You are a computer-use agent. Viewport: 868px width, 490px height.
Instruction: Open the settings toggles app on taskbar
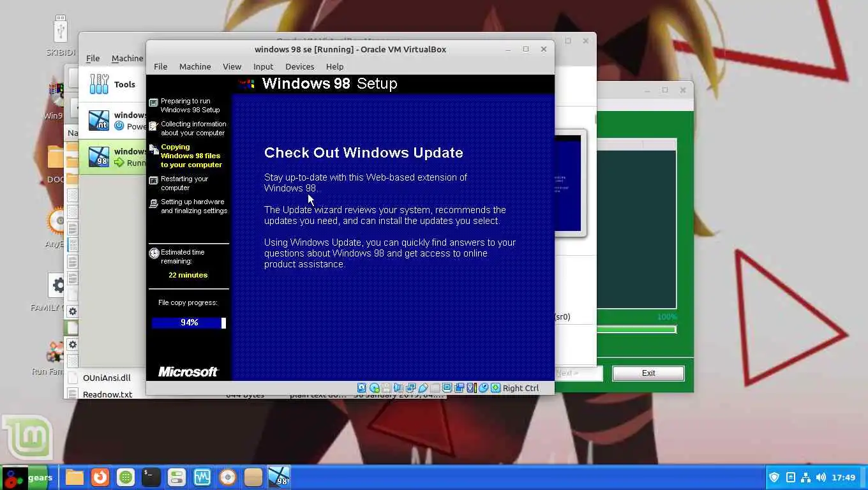pyautogui.click(x=177, y=477)
